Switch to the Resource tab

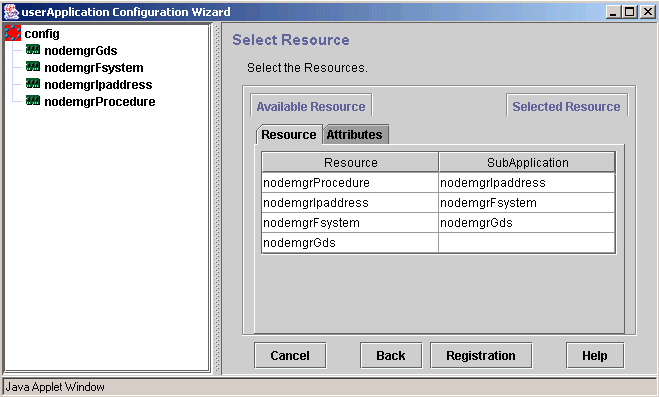click(289, 134)
